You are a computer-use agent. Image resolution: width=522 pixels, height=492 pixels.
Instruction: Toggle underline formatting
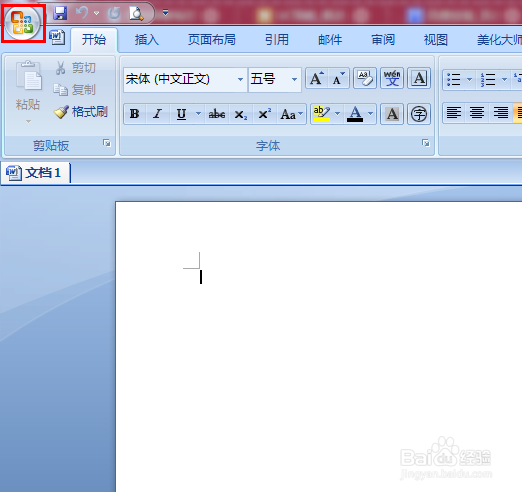(x=181, y=114)
